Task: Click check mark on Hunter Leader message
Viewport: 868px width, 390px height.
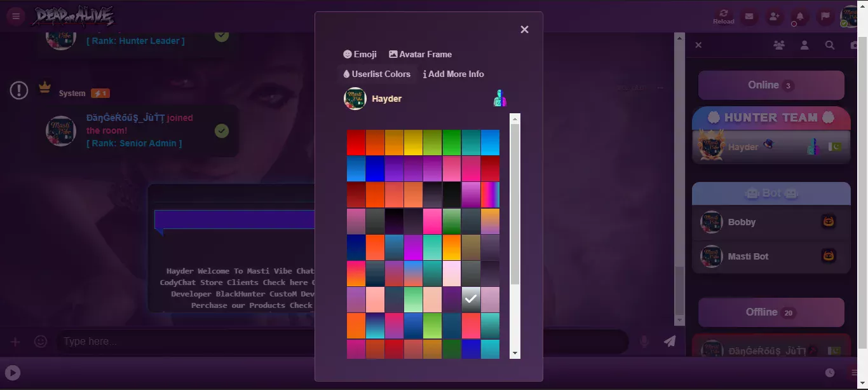Action: 221,36
